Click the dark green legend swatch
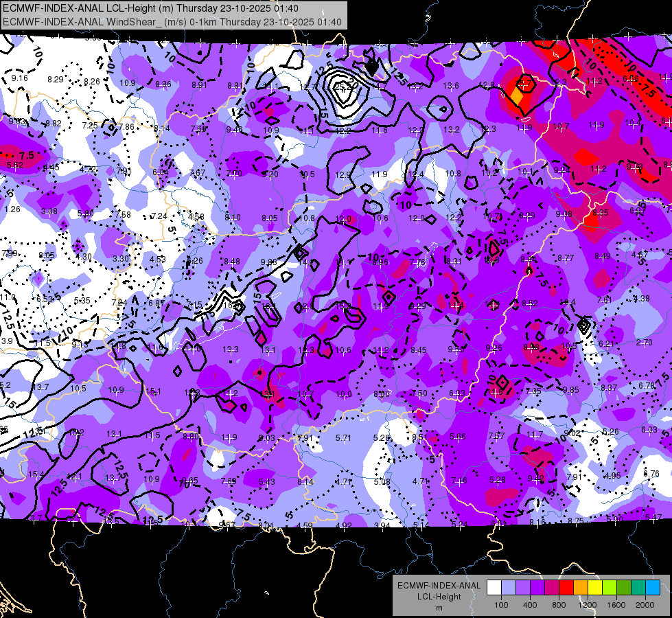This screenshot has height=618, width=672. (624, 588)
